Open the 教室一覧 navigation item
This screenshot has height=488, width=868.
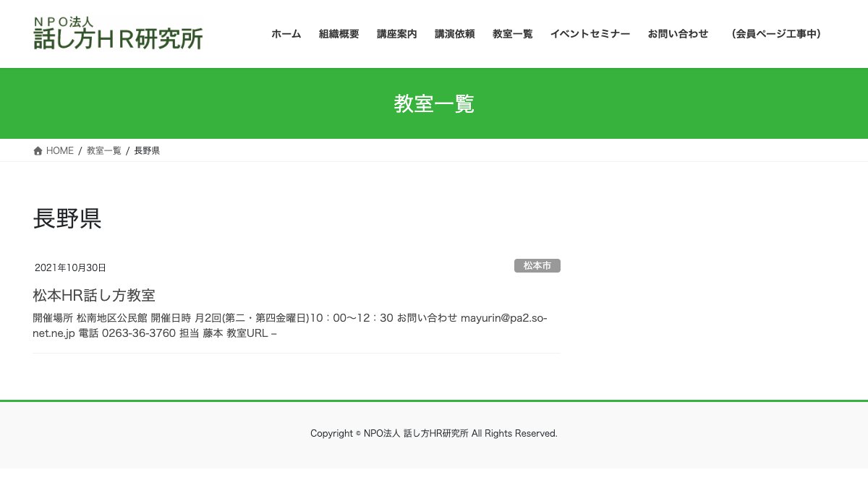(513, 34)
